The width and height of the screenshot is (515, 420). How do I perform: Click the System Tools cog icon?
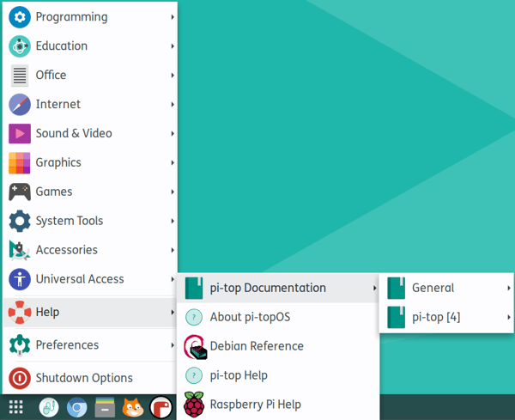20,221
